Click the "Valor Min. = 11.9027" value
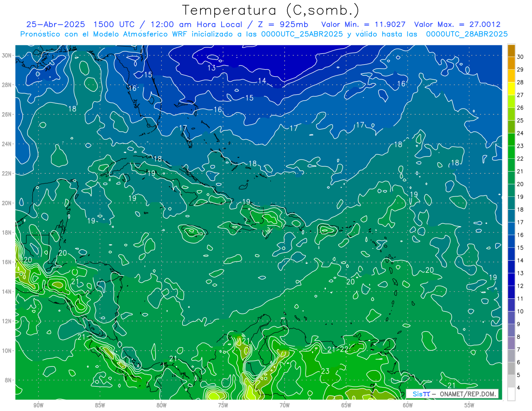This screenshot has width=532, height=411. tap(364, 24)
